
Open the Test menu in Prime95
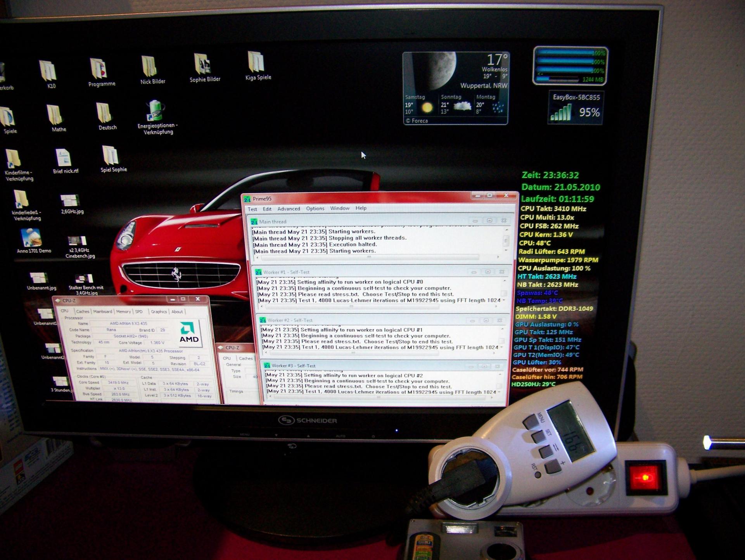point(252,209)
